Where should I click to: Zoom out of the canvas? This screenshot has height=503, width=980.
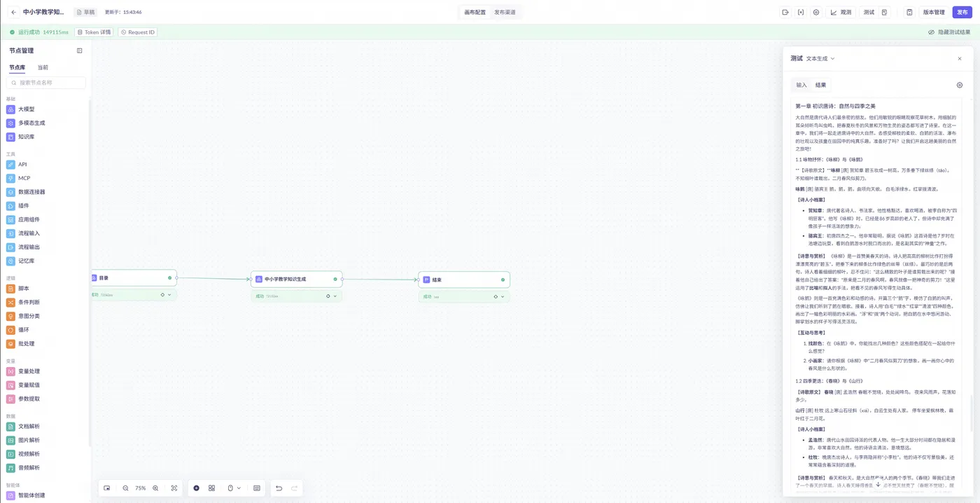125,488
